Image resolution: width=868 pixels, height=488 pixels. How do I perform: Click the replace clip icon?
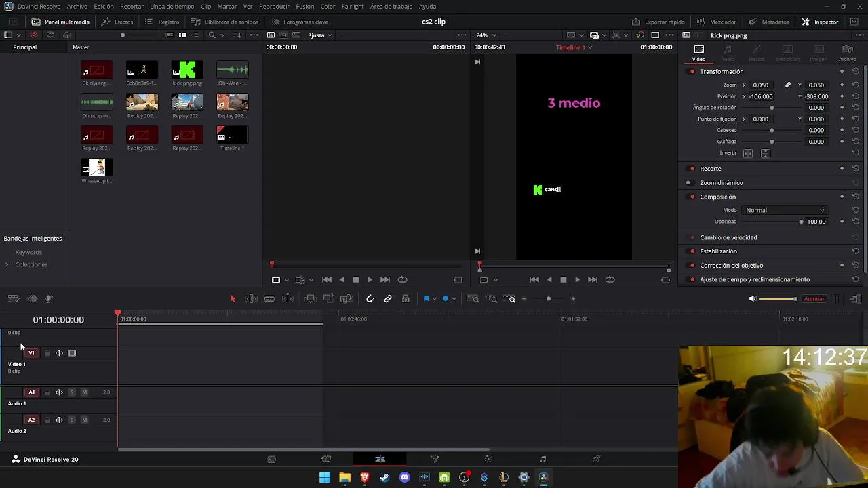coord(347,299)
